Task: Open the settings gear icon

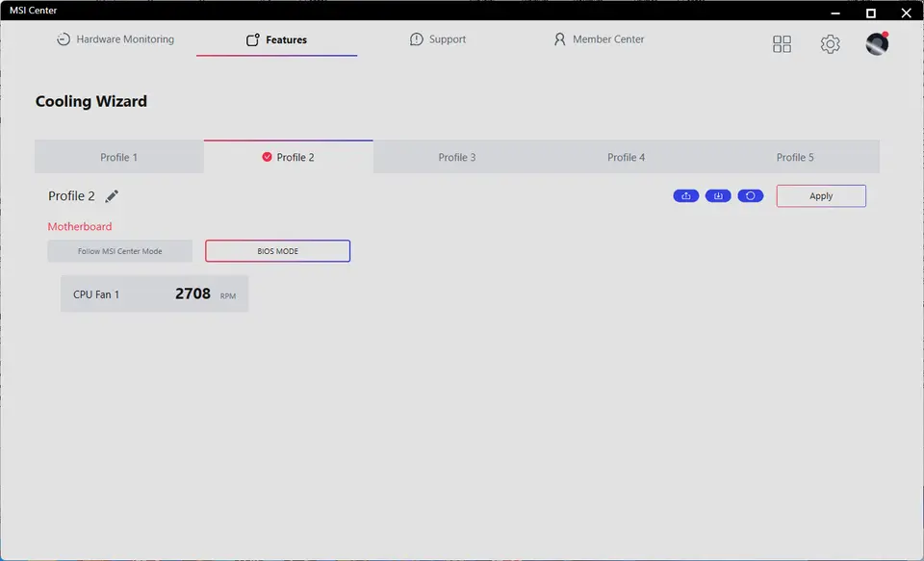Action: [x=830, y=43]
